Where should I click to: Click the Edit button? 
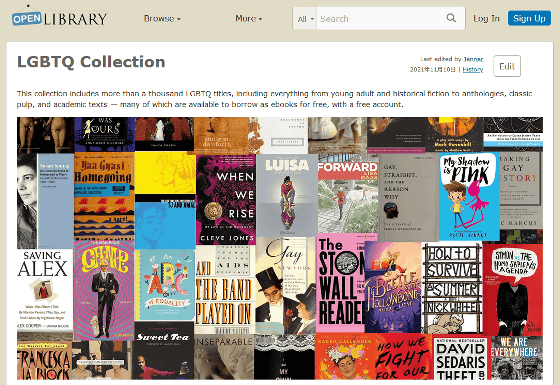click(x=507, y=66)
